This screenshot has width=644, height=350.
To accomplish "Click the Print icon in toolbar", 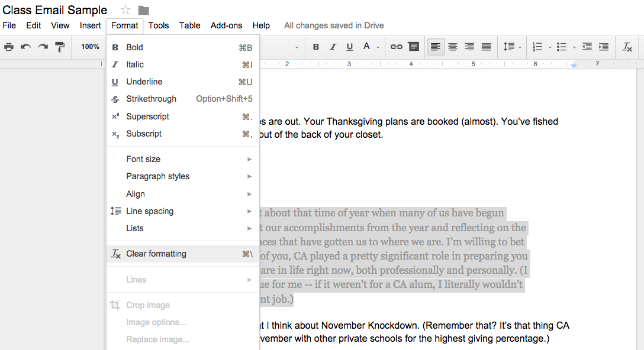I will 9,47.
